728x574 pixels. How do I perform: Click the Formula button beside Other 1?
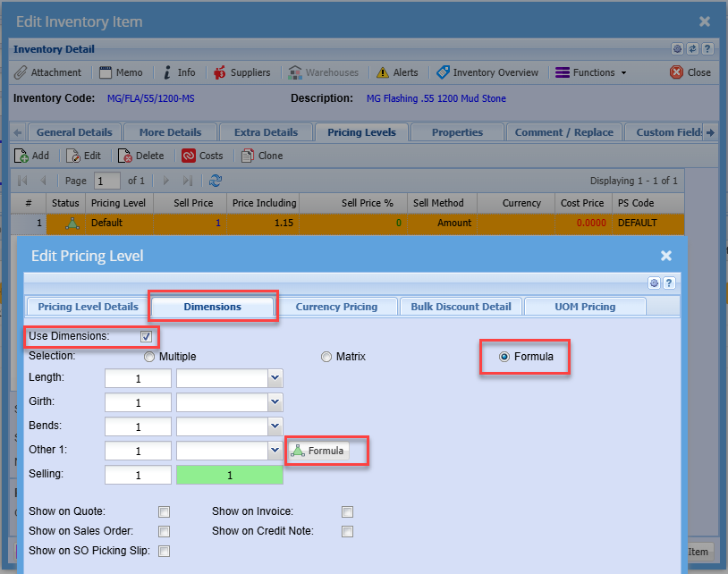(317, 452)
